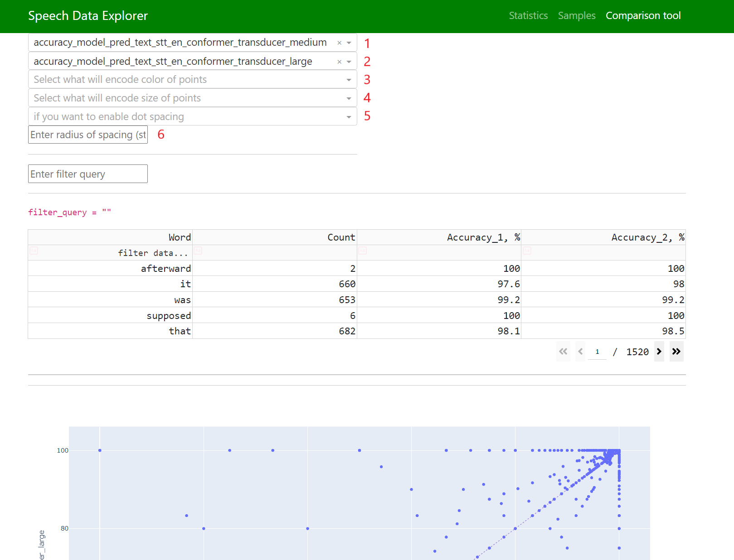The height and width of the screenshot is (560, 734).
Task: Toggle case sensitivity in Word filter
Action: pos(34,251)
